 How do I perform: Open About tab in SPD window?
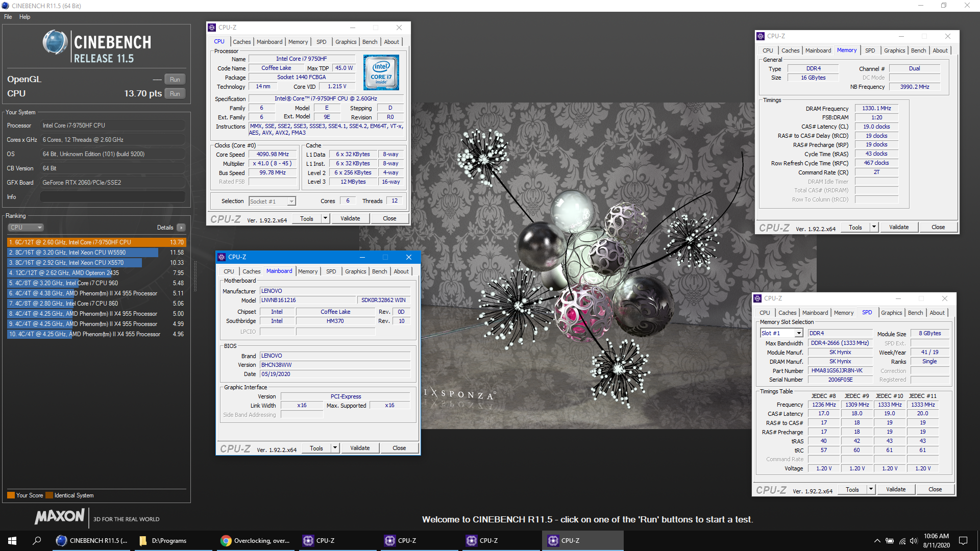point(937,313)
